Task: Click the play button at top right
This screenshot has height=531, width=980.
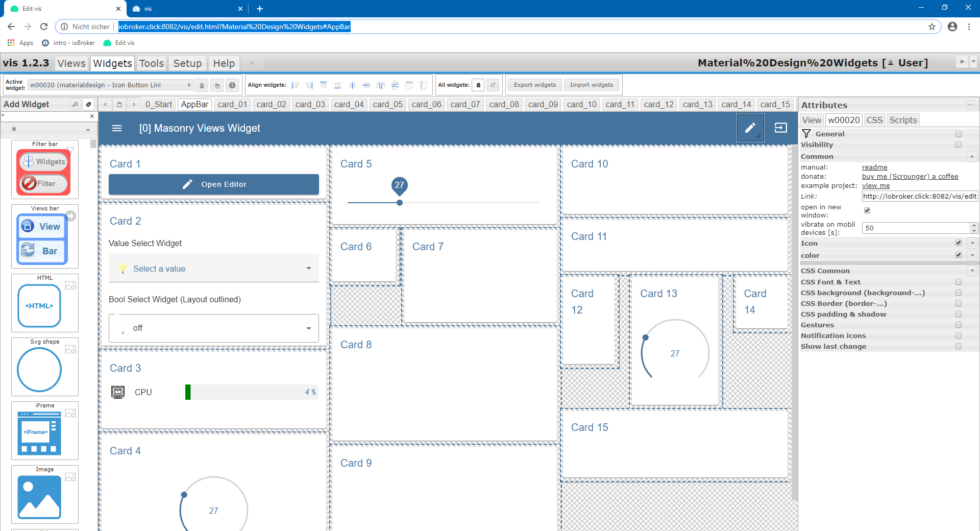Action: tap(962, 61)
